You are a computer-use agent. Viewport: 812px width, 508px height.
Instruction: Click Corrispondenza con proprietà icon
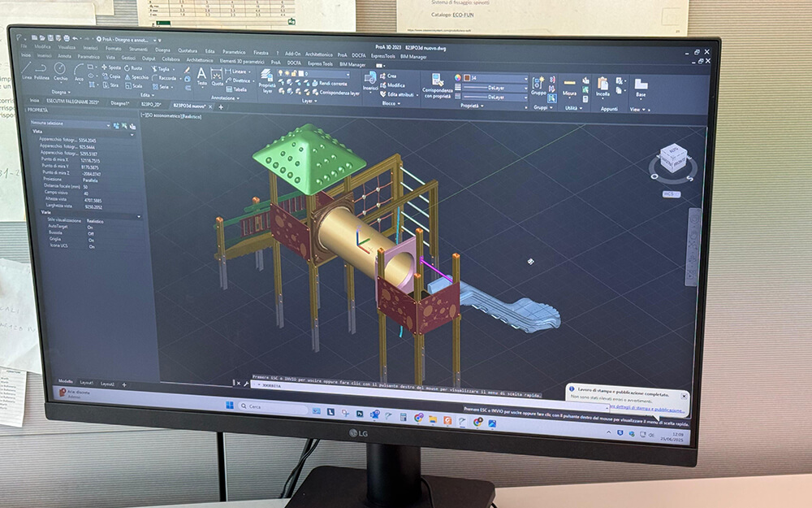pos(437,83)
